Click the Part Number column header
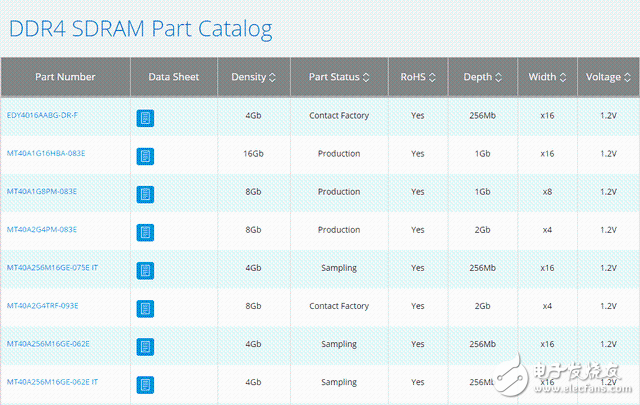 (x=65, y=77)
